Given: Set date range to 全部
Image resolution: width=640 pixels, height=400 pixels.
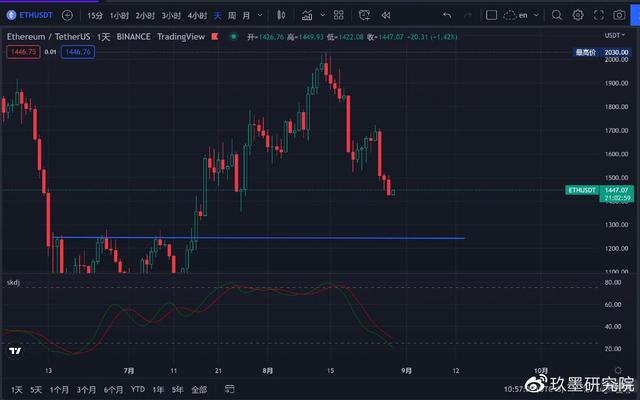Looking at the screenshot, I should pos(199,390).
